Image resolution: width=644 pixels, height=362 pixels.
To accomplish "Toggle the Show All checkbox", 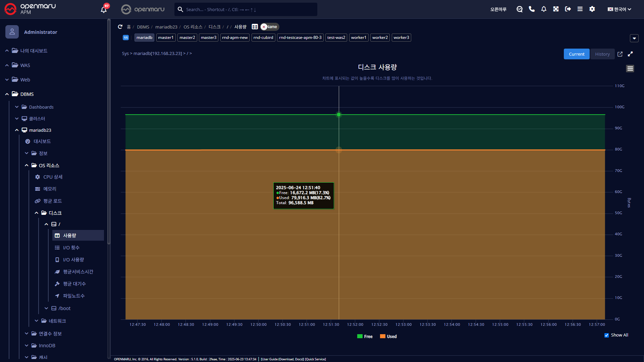I will point(606,335).
